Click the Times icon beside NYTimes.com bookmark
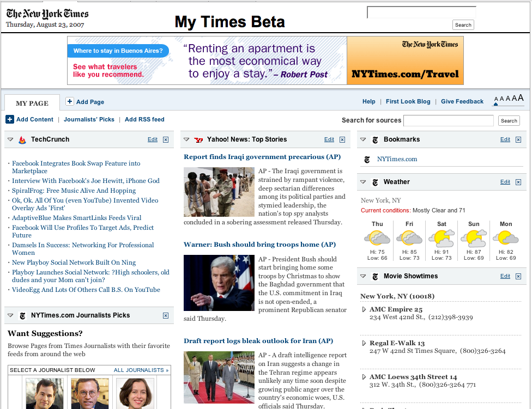This screenshot has width=532, height=409. [x=367, y=159]
